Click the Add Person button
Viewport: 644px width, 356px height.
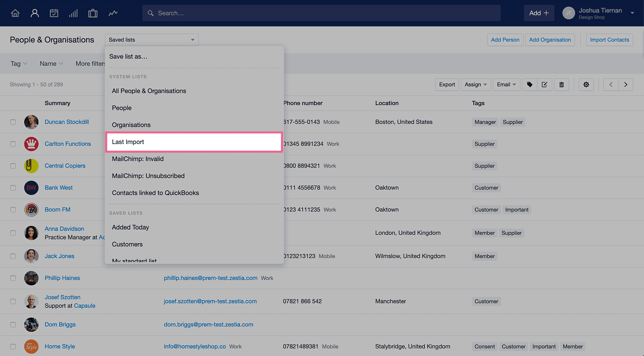505,40
